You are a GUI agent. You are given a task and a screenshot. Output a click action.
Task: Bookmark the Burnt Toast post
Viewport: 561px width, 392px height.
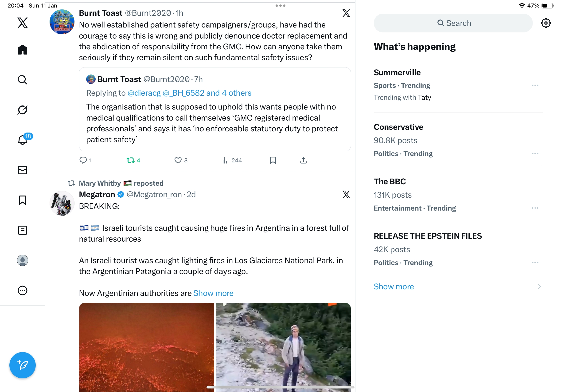273,160
